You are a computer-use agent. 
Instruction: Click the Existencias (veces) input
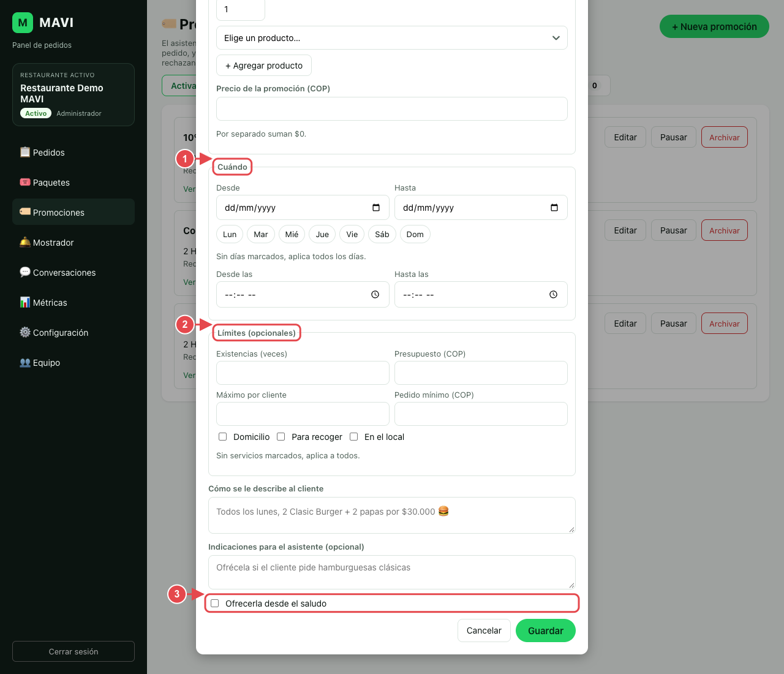click(x=303, y=373)
